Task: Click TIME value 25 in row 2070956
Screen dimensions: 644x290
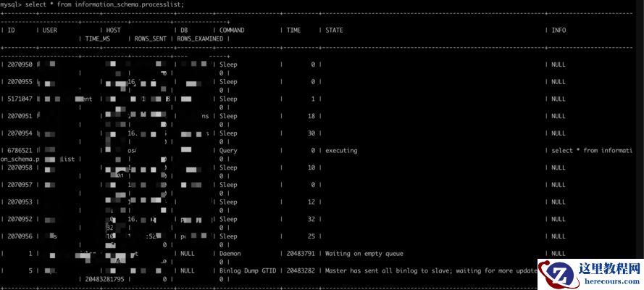Action: (311, 236)
